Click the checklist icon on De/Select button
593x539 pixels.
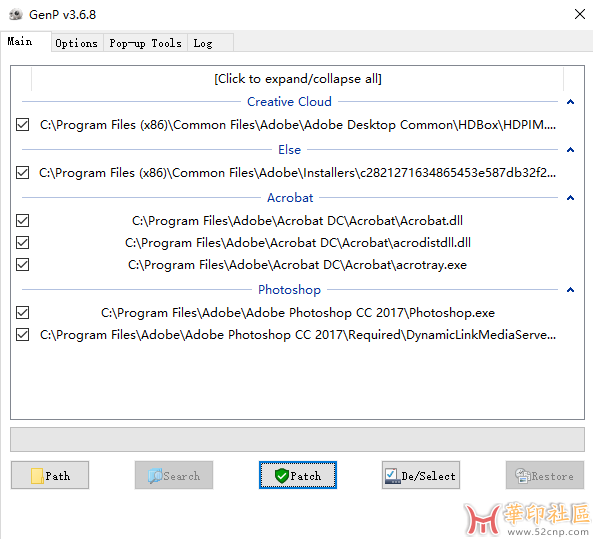392,476
